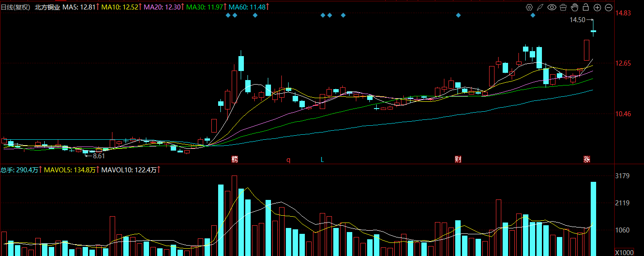Click the latest cyan candle below the 14.50 label
Viewport: 644px width, 256px height.
pyautogui.click(x=593, y=31)
